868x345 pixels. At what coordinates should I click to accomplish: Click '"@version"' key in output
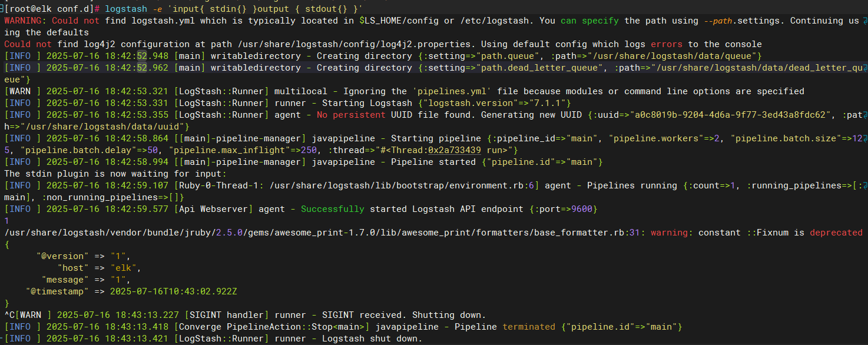pos(62,256)
